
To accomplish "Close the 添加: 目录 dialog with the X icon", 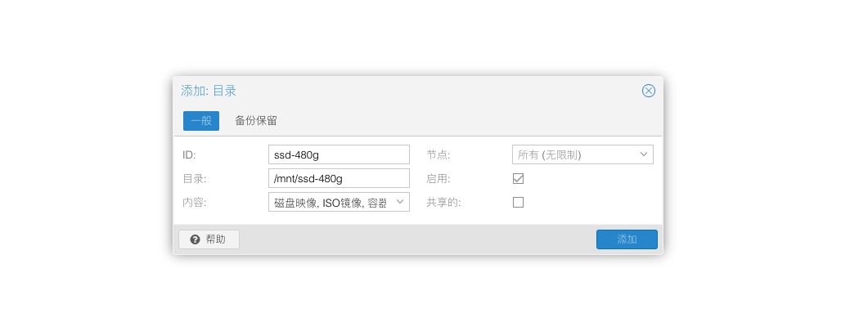I will pyautogui.click(x=648, y=91).
